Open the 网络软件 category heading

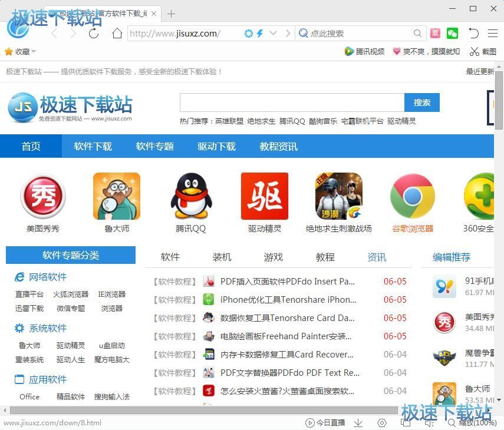coord(41,277)
